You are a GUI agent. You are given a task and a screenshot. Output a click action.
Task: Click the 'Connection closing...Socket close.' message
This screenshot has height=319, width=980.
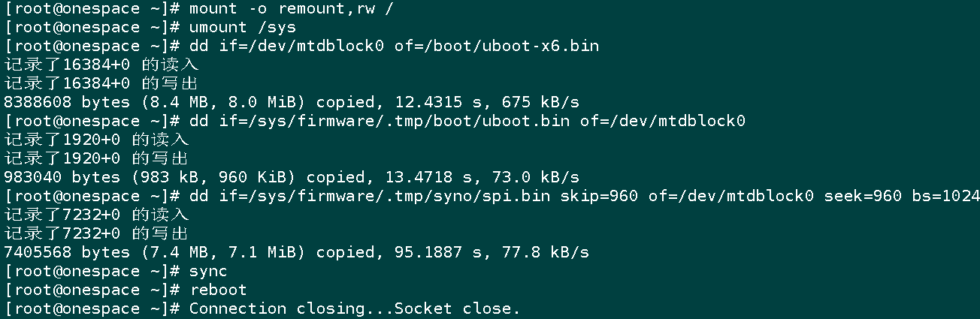click(355, 308)
